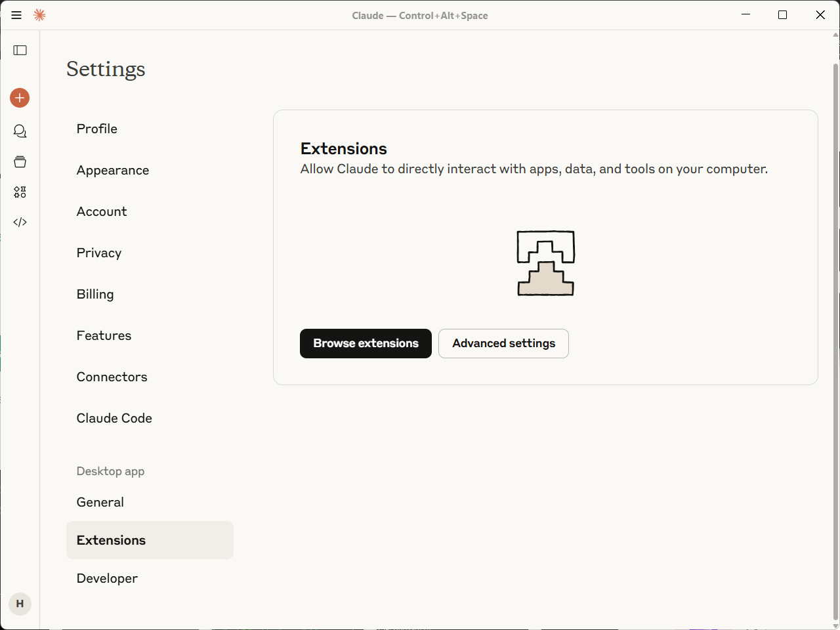
Task: Maximize the Claude window
Action: (x=782, y=15)
